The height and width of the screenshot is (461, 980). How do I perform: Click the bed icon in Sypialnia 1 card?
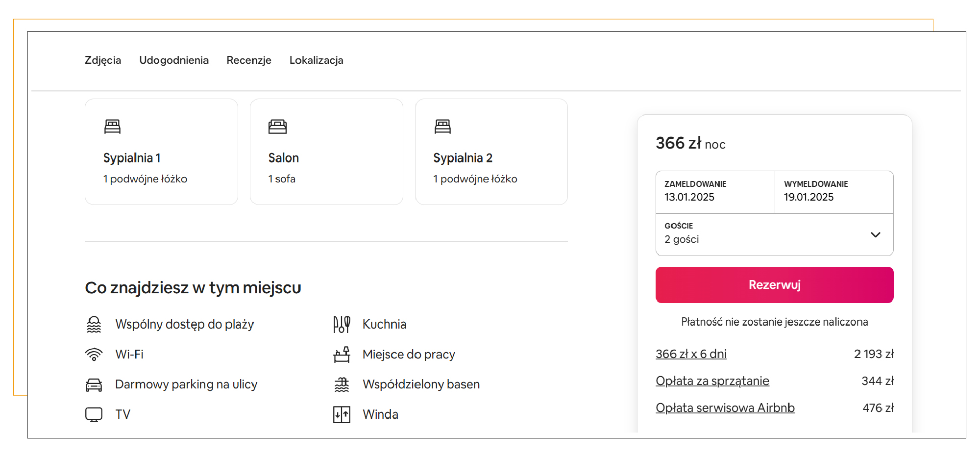112,127
